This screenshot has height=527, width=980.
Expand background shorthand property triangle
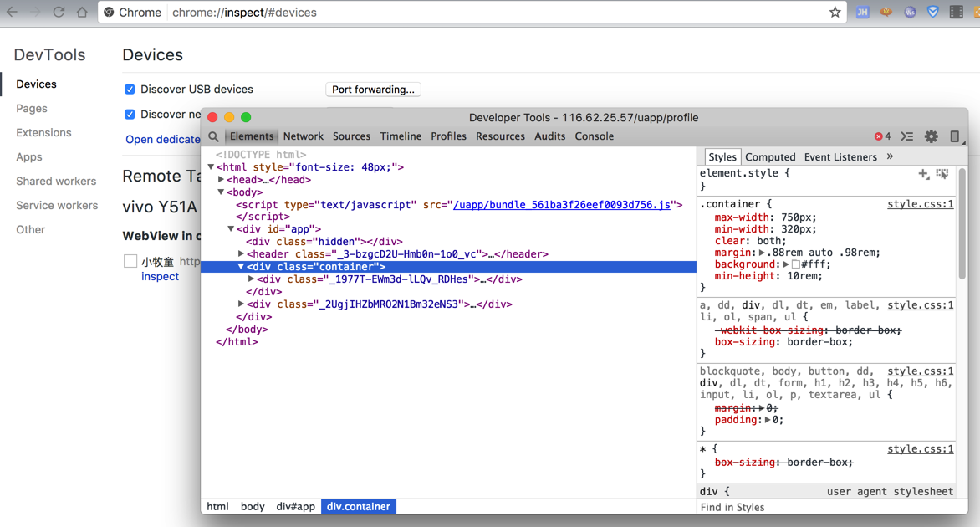(x=786, y=264)
